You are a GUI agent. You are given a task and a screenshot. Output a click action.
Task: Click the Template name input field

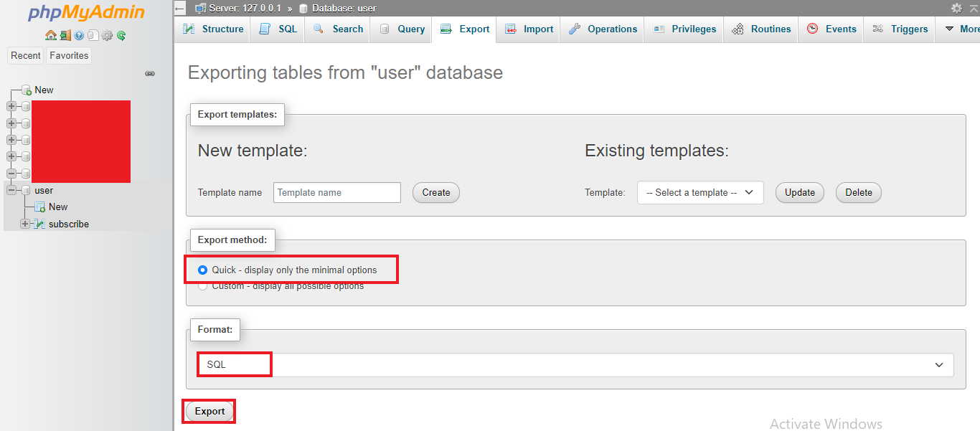[336, 192]
